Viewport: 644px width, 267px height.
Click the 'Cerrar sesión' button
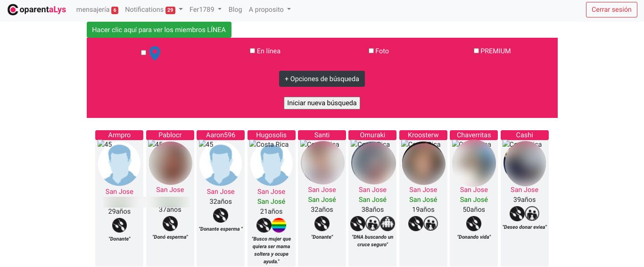(x=611, y=9)
